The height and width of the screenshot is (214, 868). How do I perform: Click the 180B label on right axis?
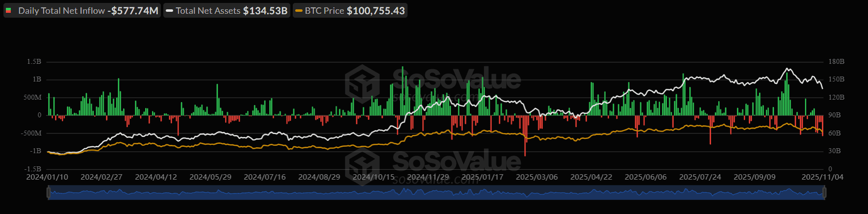pos(836,62)
